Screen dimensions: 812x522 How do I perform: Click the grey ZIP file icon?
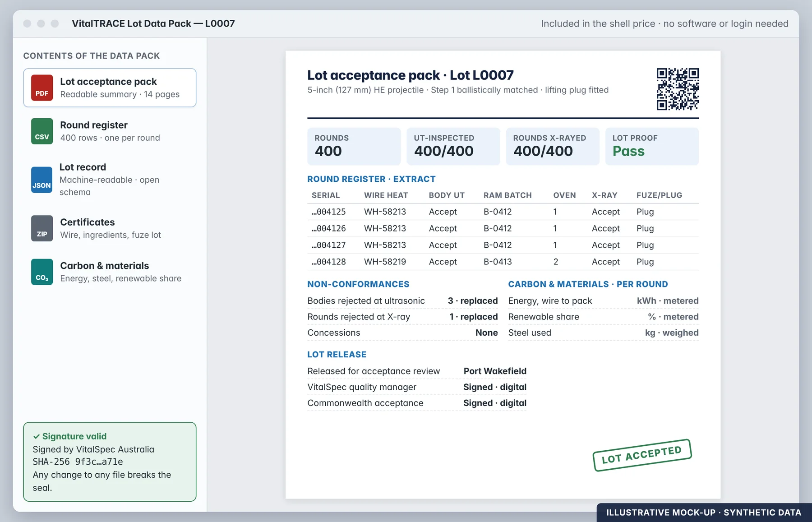[x=42, y=228]
